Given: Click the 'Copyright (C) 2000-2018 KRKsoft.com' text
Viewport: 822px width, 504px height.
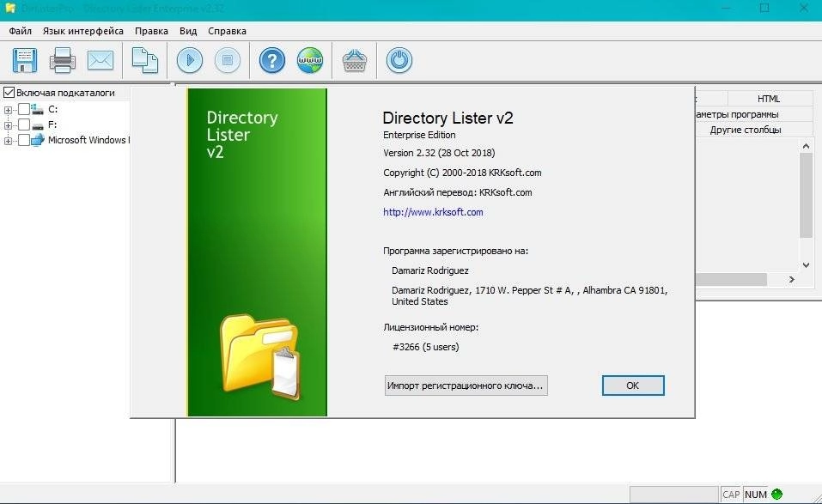Looking at the screenshot, I should 462,173.
